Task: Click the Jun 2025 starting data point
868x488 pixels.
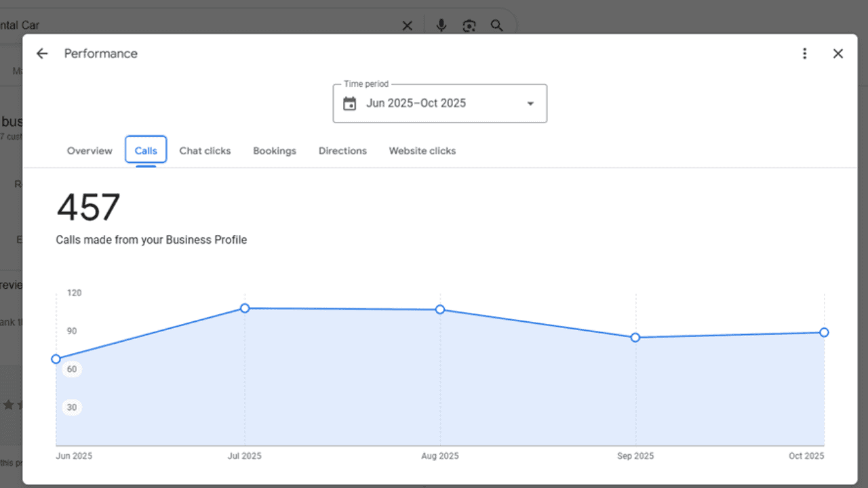Action: 56,359
